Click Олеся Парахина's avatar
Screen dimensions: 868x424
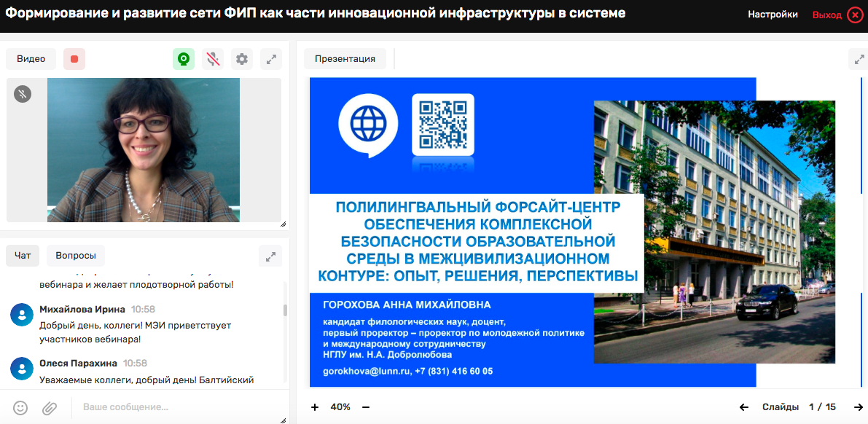point(22,369)
